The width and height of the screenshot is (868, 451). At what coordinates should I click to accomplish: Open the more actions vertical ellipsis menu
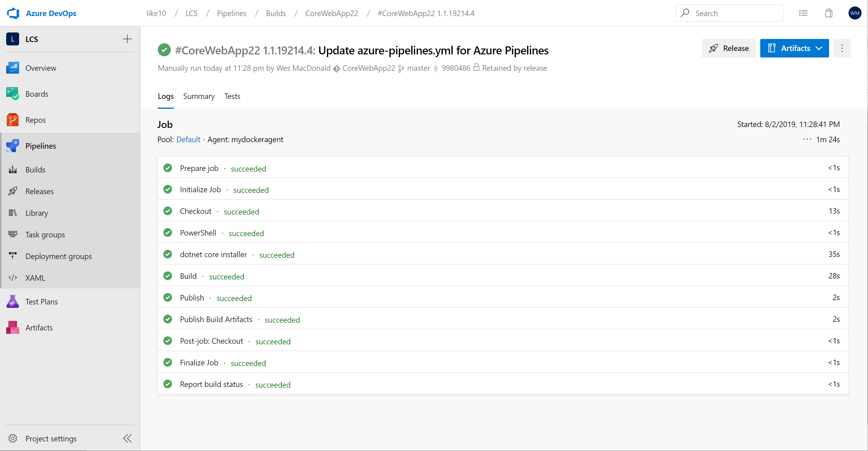842,48
